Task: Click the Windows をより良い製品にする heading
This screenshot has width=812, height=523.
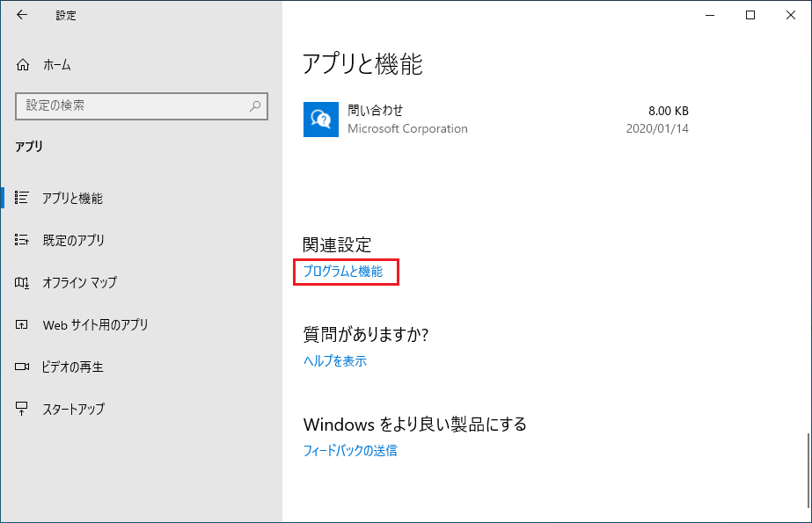Action: pyautogui.click(x=415, y=425)
